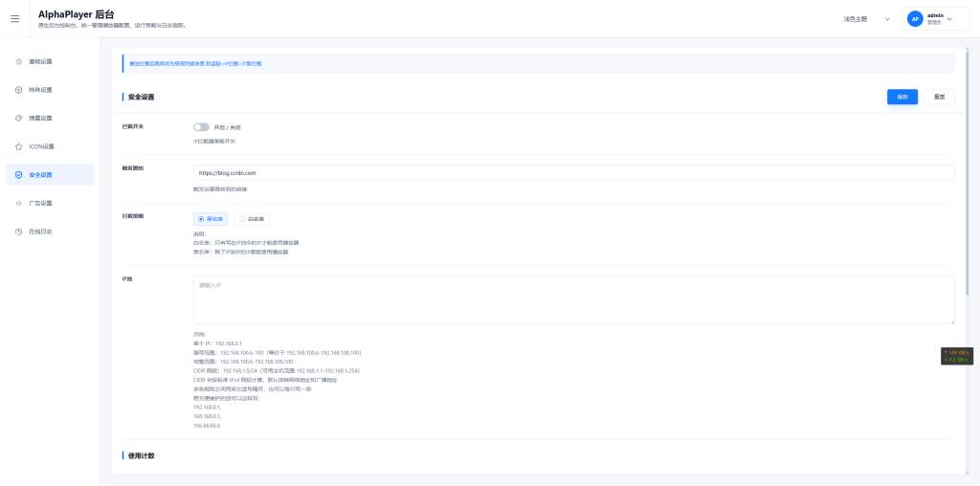Select the 弹幕设置 sidebar icon
Viewport: 980px width, 486px height.
[19, 118]
